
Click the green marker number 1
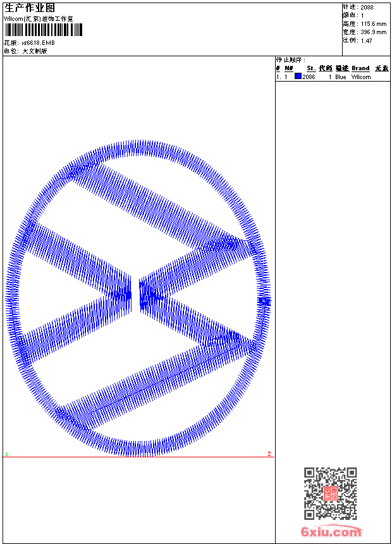[x=6, y=454]
